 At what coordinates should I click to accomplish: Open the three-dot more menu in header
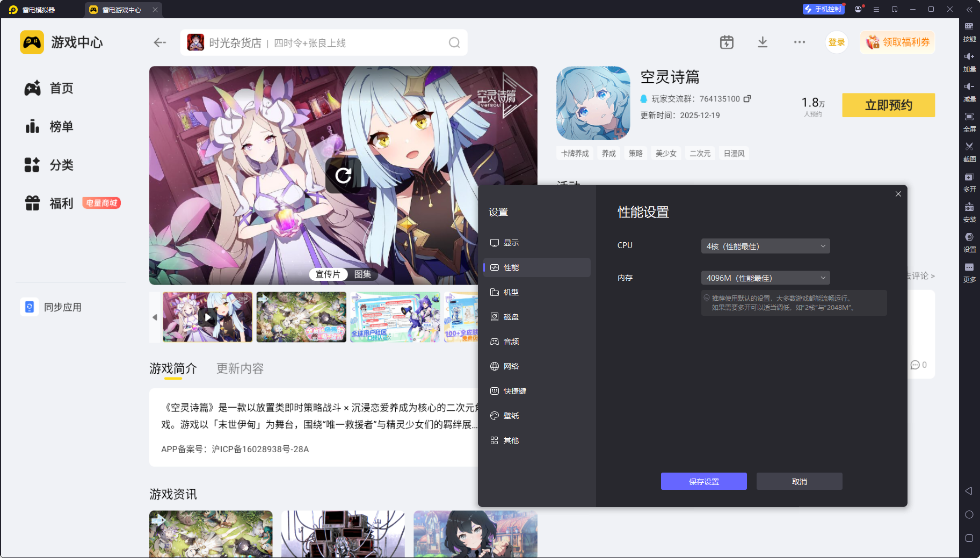pos(800,42)
